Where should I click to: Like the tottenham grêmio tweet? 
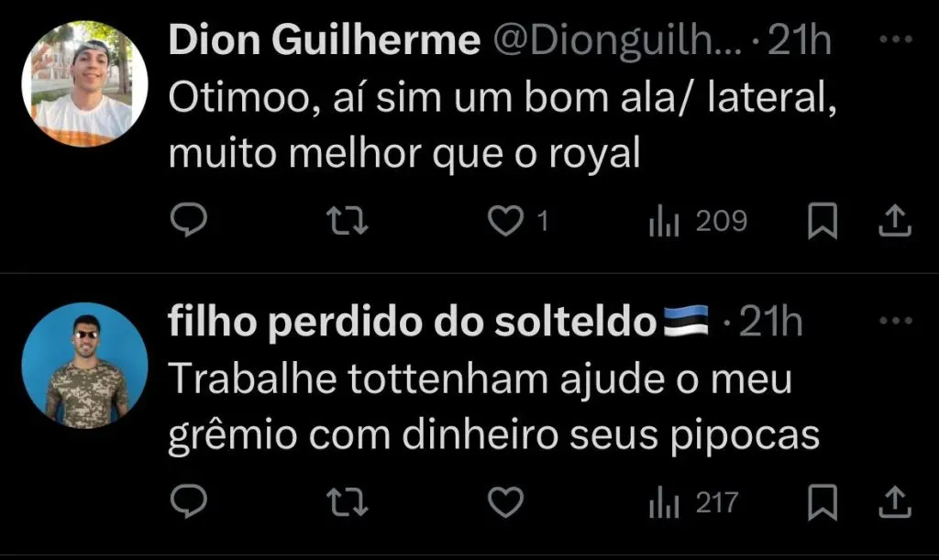click(504, 502)
